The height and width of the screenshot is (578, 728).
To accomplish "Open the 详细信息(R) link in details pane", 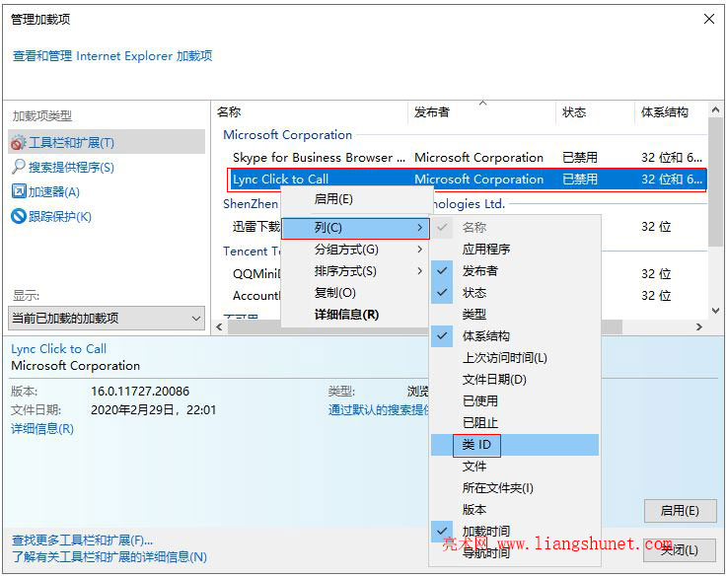I will click(x=42, y=428).
